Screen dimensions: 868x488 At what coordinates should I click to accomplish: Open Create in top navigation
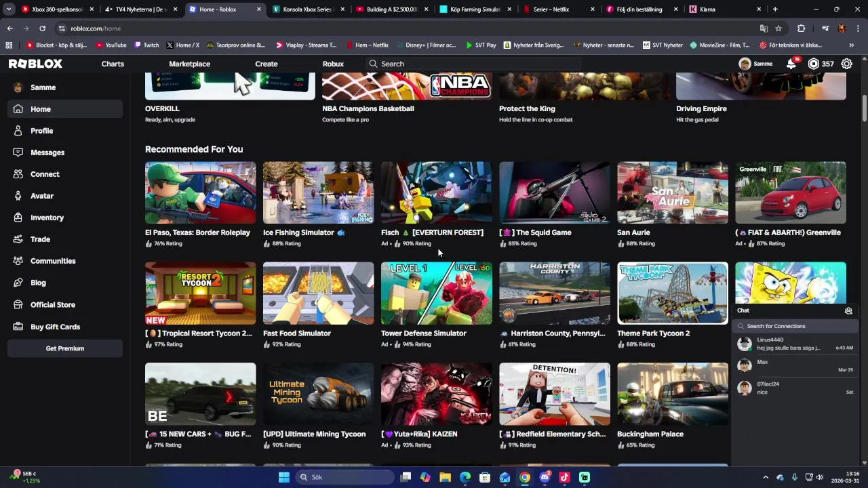pyautogui.click(x=267, y=64)
